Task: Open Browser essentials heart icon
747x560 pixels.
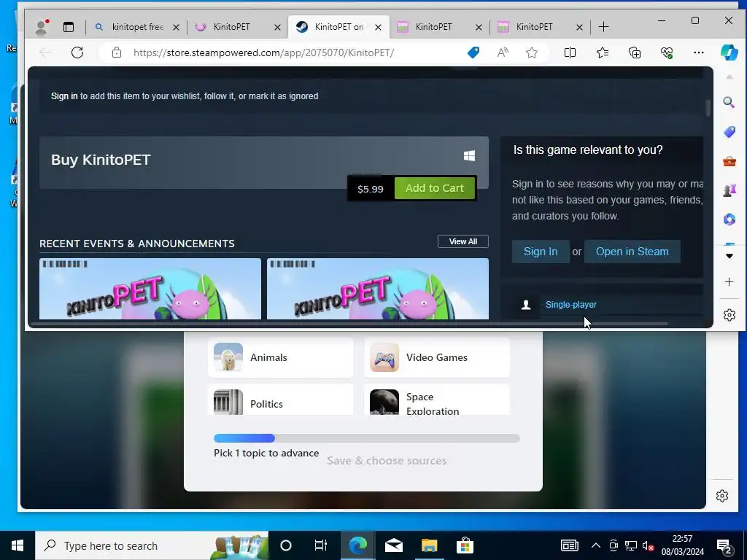Action: pos(667,52)
